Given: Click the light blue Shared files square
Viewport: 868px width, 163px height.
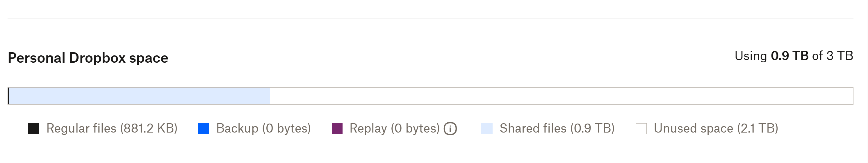Looking at the screenshot, I should (x=486, y=128).
